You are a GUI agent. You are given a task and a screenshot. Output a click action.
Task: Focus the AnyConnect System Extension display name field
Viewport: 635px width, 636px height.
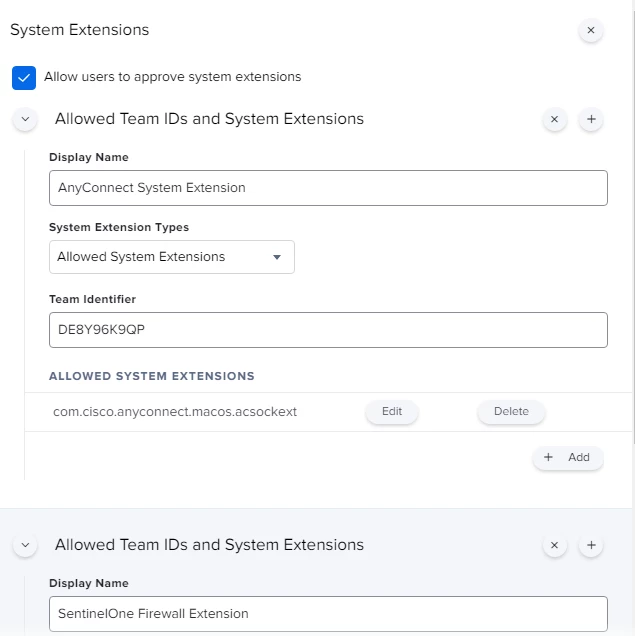click(x=328, y=188)
